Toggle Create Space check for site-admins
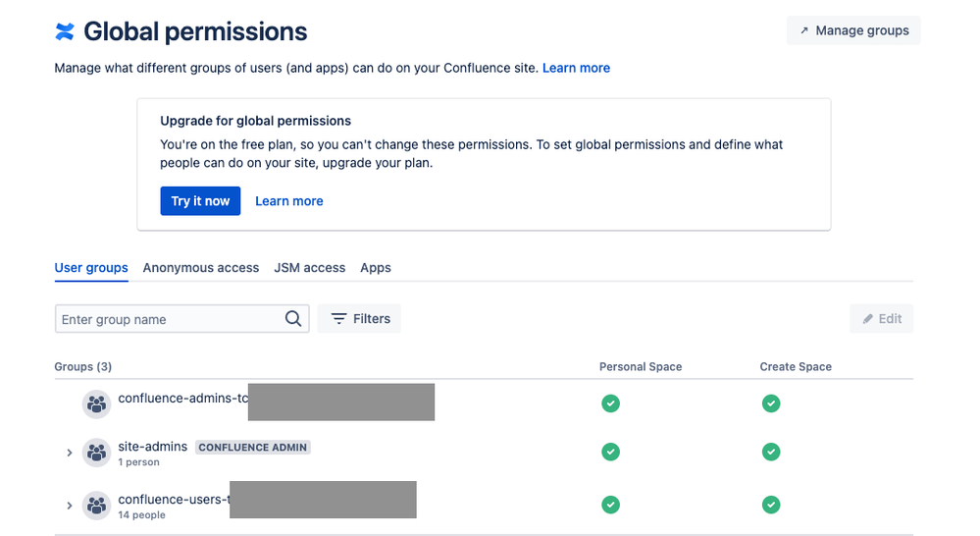Image resolution: width=980 pixels, height=536 pixels. click(771, 452)
